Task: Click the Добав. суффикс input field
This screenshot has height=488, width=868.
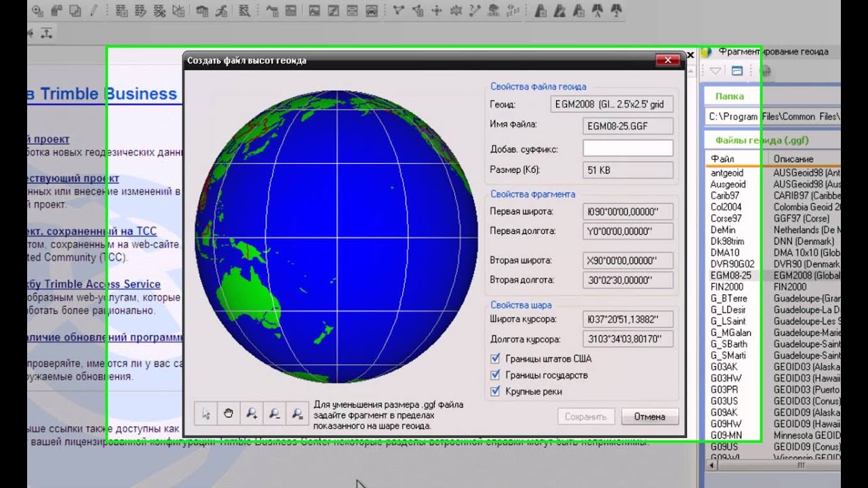Action: (x=628, y=148)
